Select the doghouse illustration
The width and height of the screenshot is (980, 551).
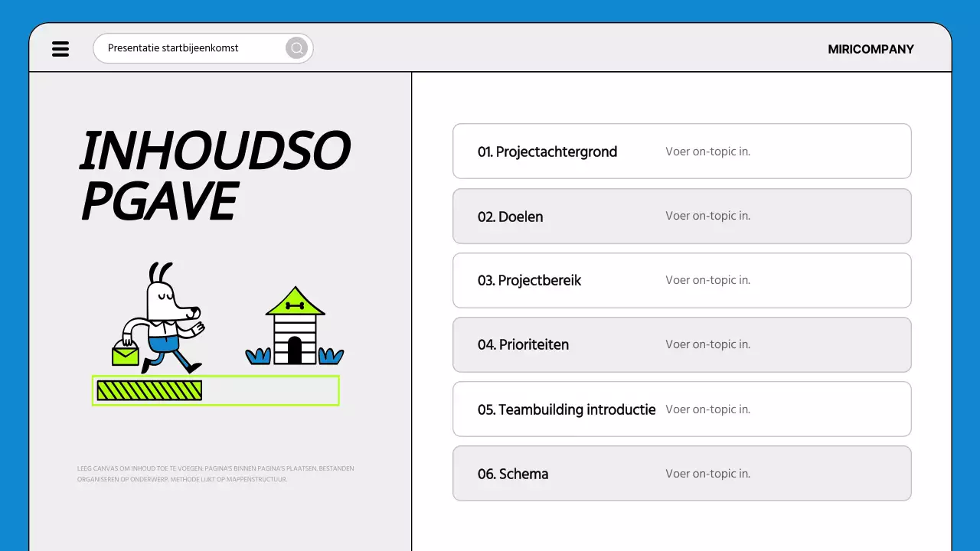coord(295,329)
